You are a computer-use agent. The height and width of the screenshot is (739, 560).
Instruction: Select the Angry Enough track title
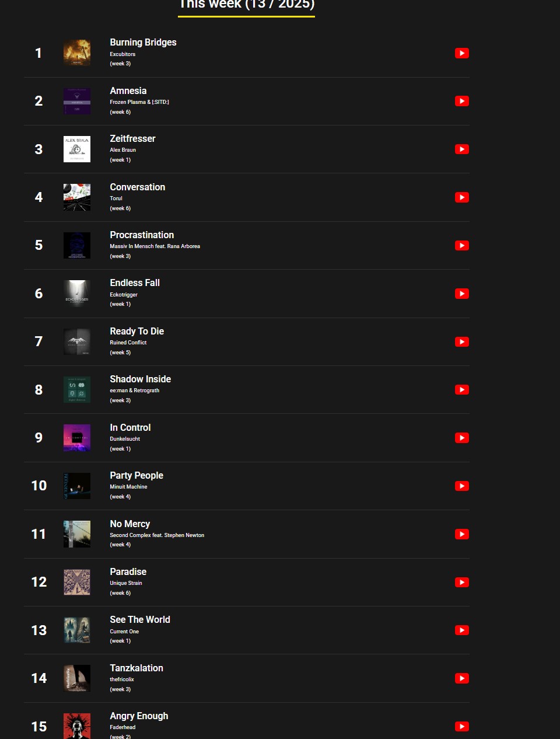point(139,716)
